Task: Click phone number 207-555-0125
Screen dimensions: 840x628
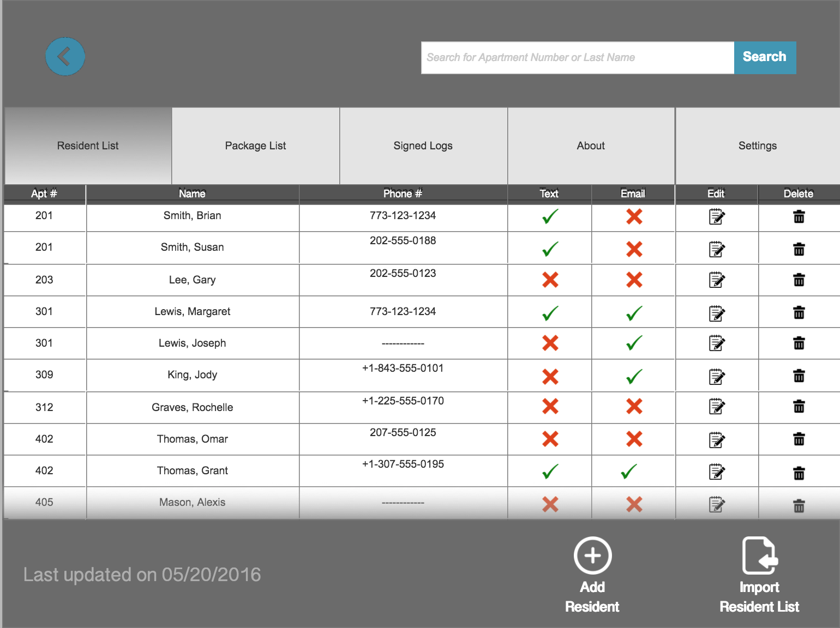Action: [x=403, y=432]
